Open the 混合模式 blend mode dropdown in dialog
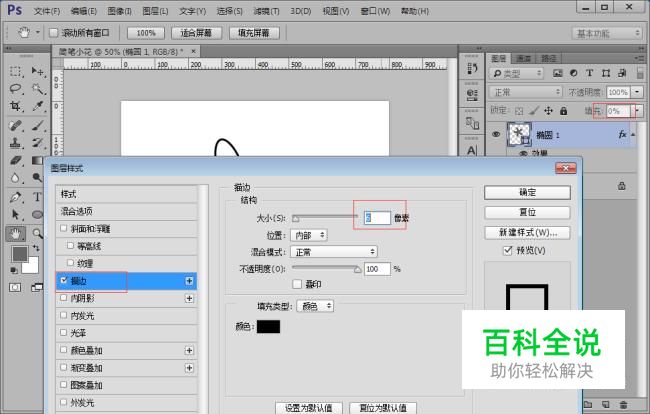This screenshot has height=414, width=650. pyautogui.click(x=334, y=252)
